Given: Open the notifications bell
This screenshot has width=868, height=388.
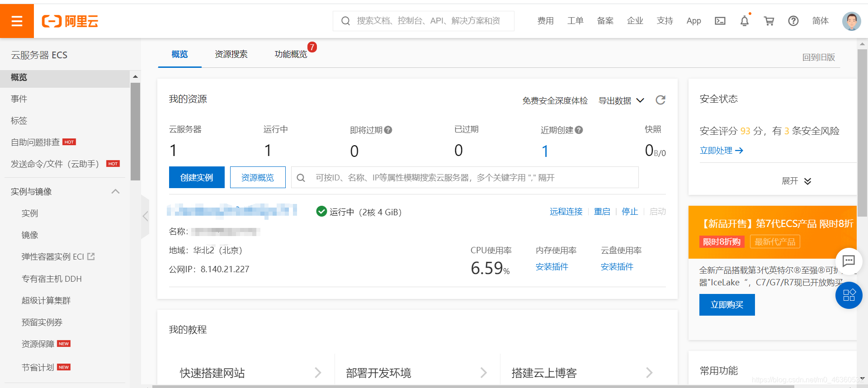Looking at the screenshot, I should 745,21.
